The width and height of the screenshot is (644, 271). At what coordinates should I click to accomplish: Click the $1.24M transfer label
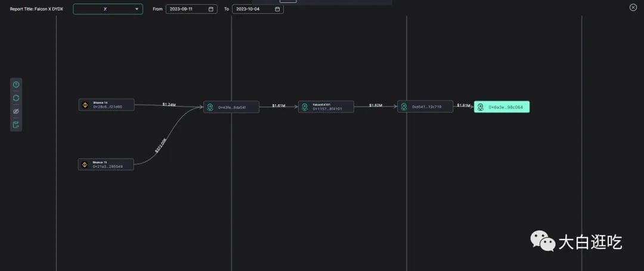click(x=169, y=105)
